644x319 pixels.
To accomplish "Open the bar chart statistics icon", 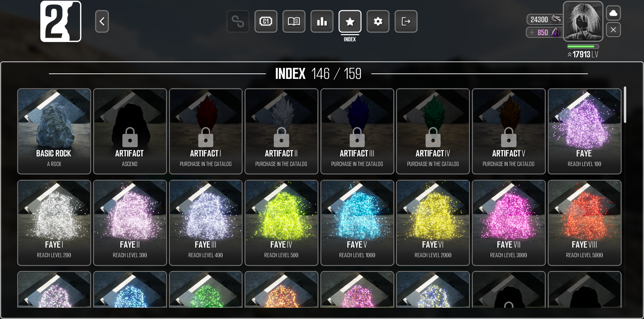I will 322,22.
